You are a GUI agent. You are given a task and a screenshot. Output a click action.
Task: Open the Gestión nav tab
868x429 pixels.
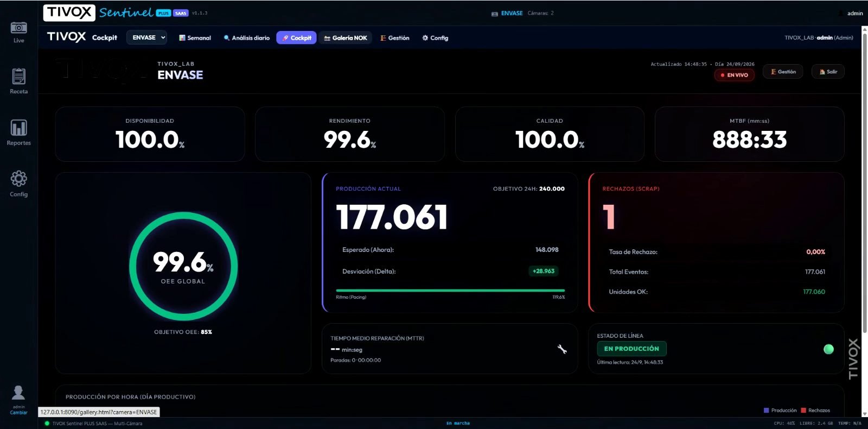pyautogui.click(x=395, y=38)
